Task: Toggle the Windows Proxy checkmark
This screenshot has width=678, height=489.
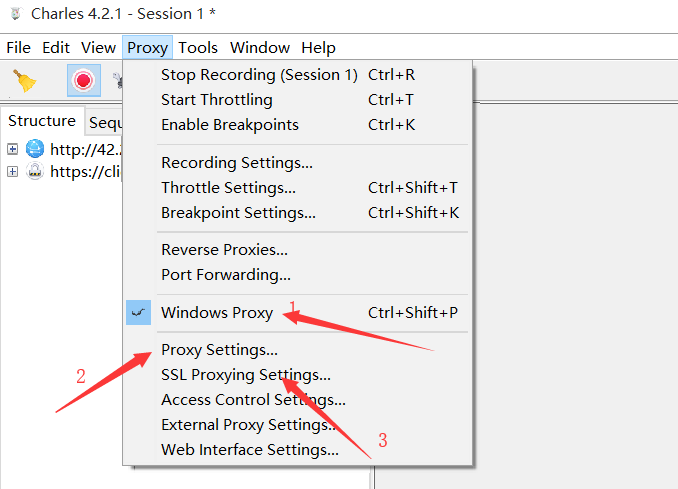Action: 138,312
